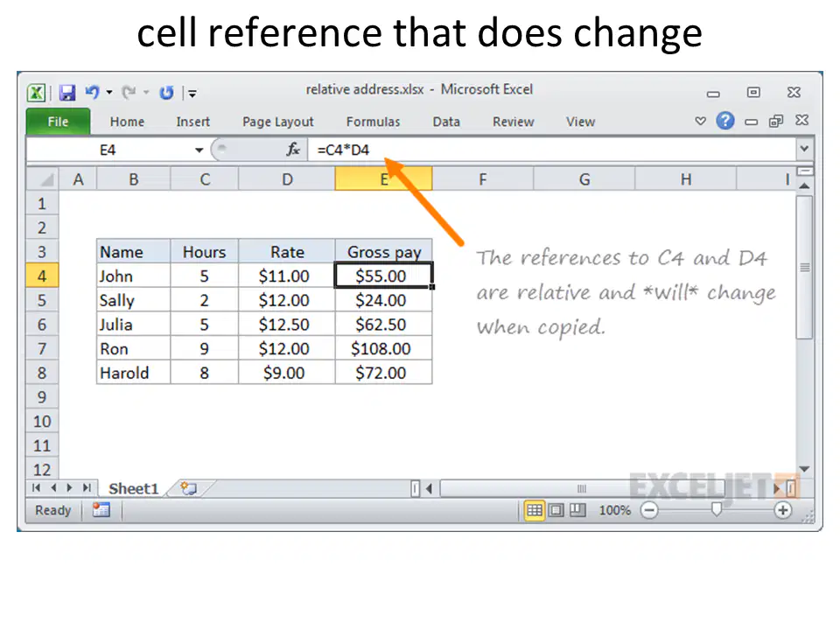Select row 4 header
The image size is (840, 630).
[x=42, y=276]
